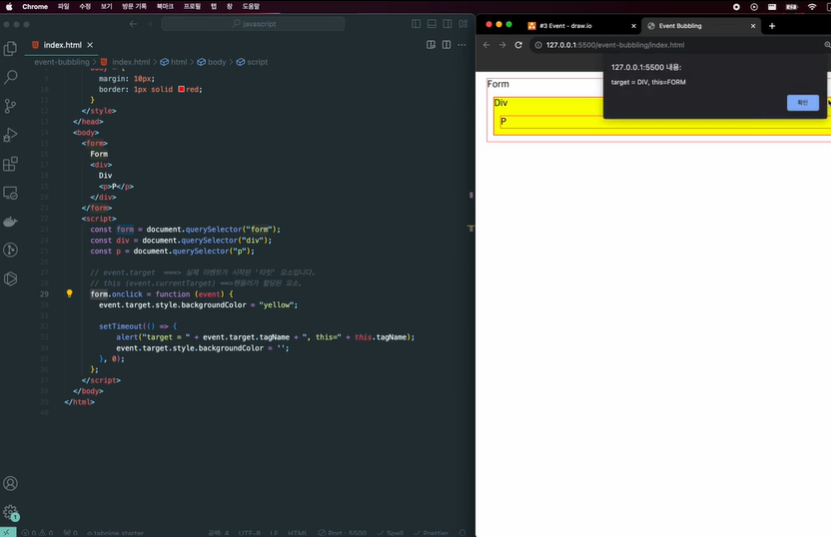Open the editor More Actions ellipsis menu
Viewport: 831px width, 537px height.
tap(462, 45)
